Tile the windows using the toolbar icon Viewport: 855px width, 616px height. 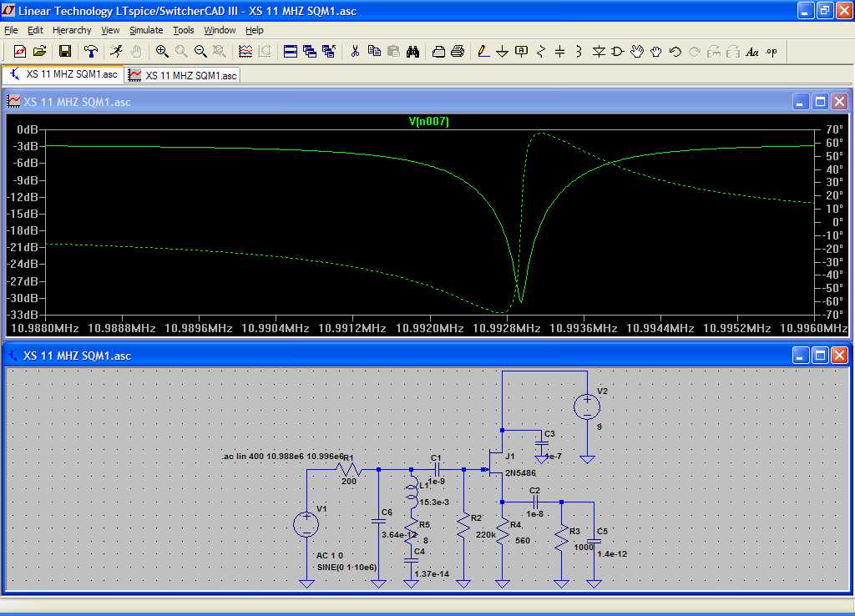291,52
